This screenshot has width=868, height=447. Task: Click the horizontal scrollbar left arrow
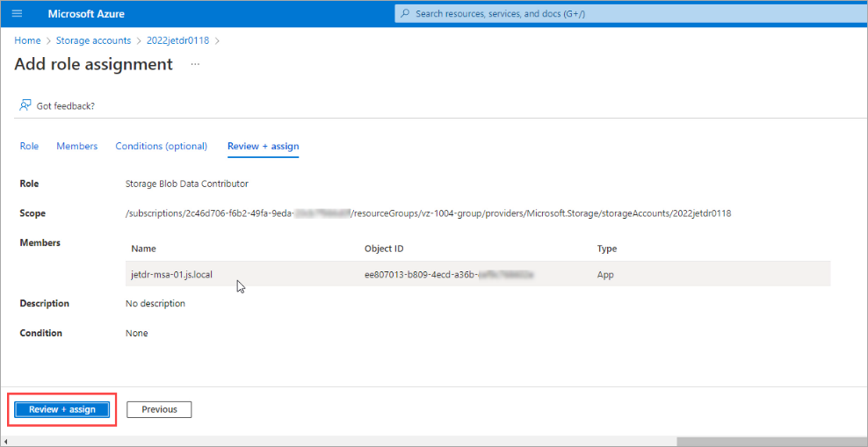click(6, 441)
